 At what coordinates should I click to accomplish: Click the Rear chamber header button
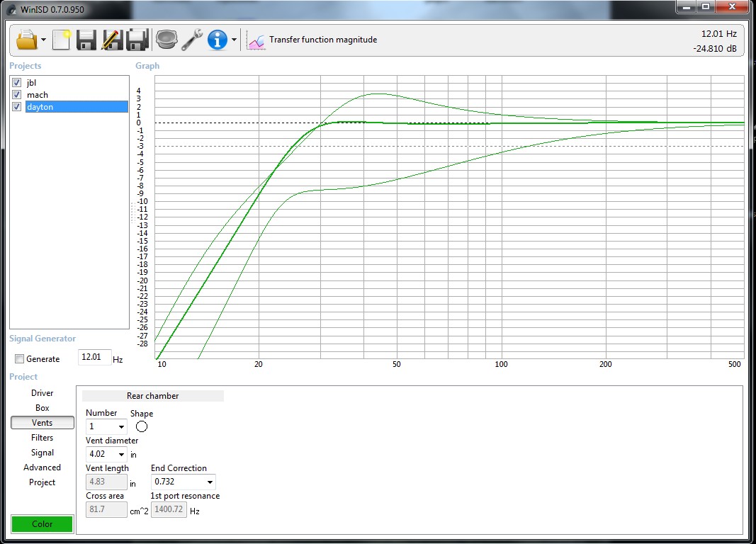(x=153, y=395)
